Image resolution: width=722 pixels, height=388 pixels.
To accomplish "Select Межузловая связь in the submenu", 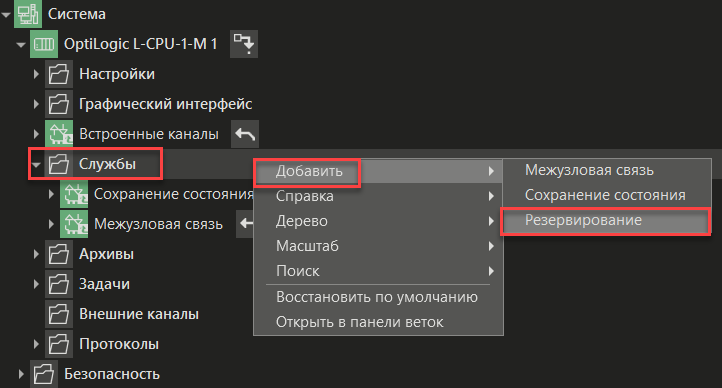I will (607, 170).
